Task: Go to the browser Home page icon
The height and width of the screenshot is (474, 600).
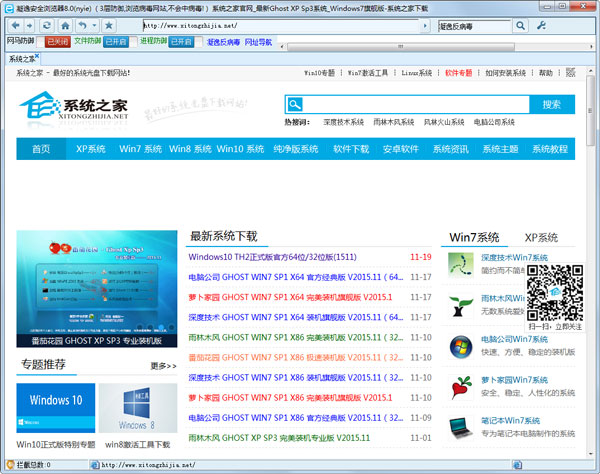Action: [65, 25]
